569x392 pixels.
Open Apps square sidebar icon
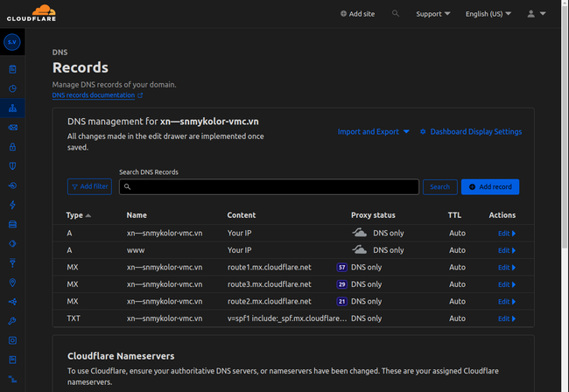[x=12, y=340]
